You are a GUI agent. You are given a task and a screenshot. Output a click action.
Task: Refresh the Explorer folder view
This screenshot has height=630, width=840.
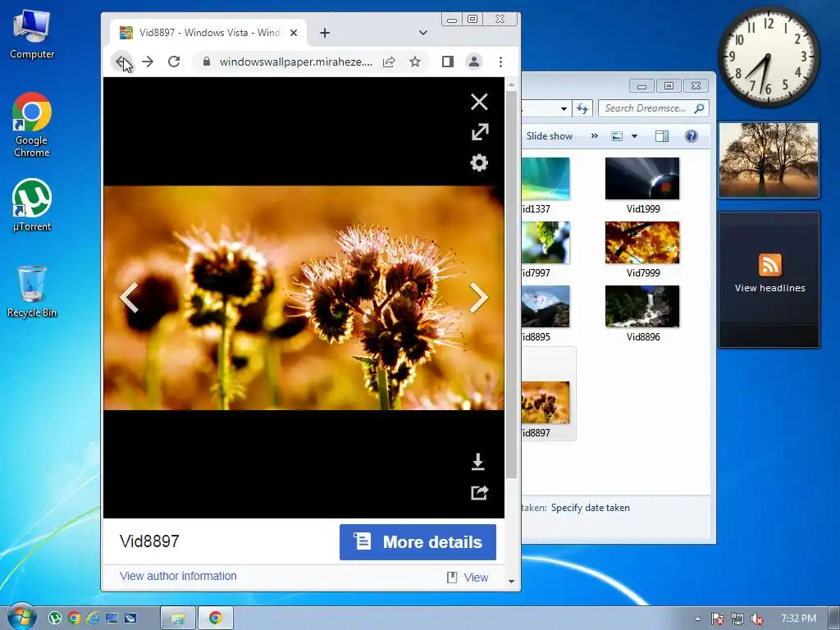(x=582, y=108)
